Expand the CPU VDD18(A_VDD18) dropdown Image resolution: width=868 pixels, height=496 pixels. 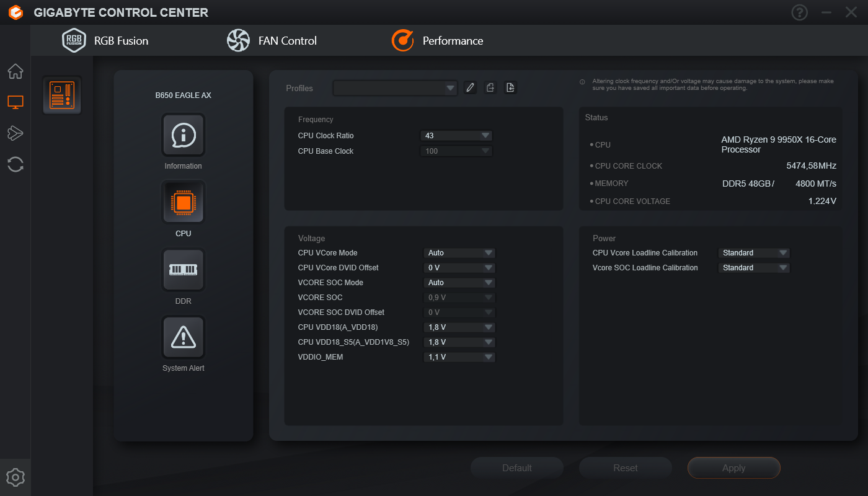click(459, 327)
